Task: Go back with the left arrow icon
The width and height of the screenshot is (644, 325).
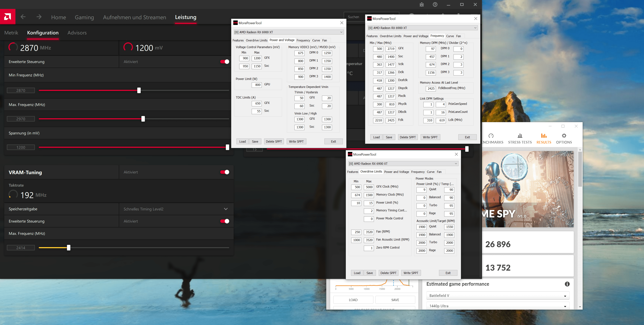Action: pos(23,17)
